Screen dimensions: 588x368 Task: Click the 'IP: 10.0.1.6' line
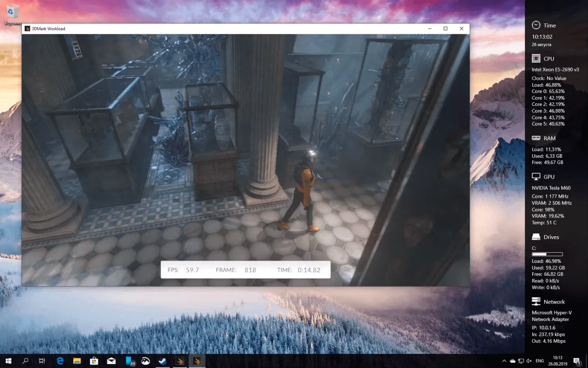pos(543,328)
